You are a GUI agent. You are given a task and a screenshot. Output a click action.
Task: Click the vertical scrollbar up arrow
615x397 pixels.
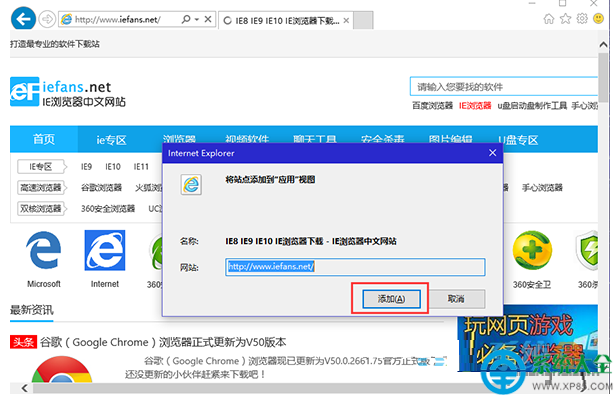coord(603,44)
